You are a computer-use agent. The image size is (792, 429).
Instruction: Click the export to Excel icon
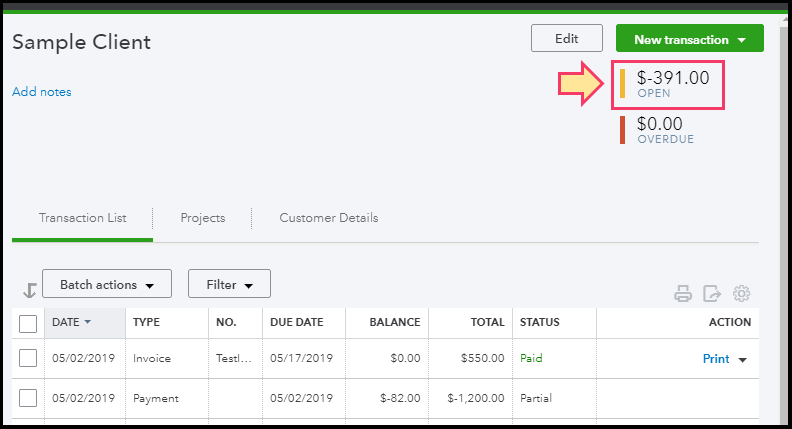(712, 294)
